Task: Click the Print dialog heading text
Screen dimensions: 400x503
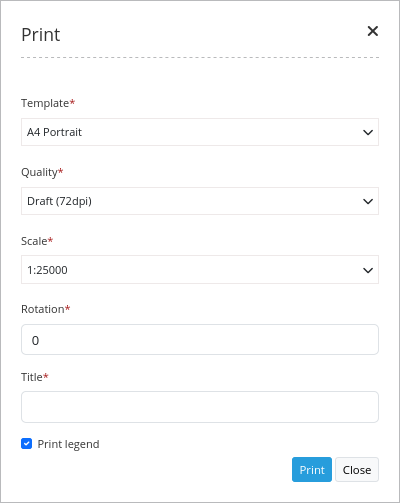Action: pos(41,35)
